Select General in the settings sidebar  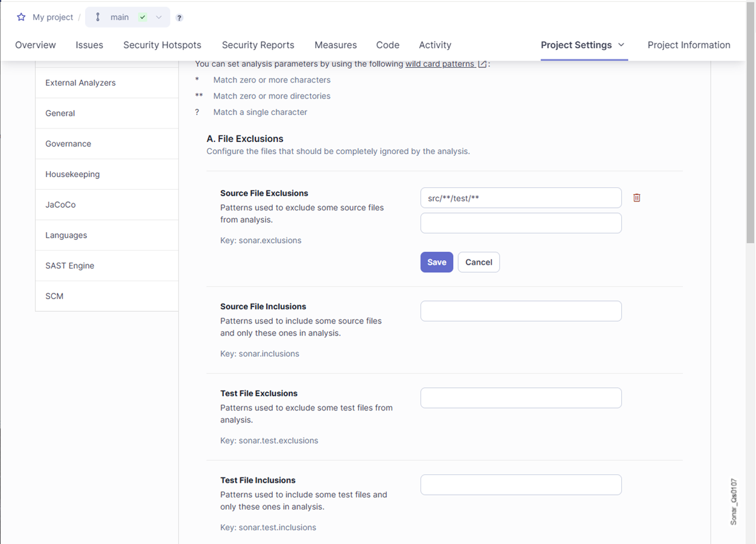tap(59, 113)
